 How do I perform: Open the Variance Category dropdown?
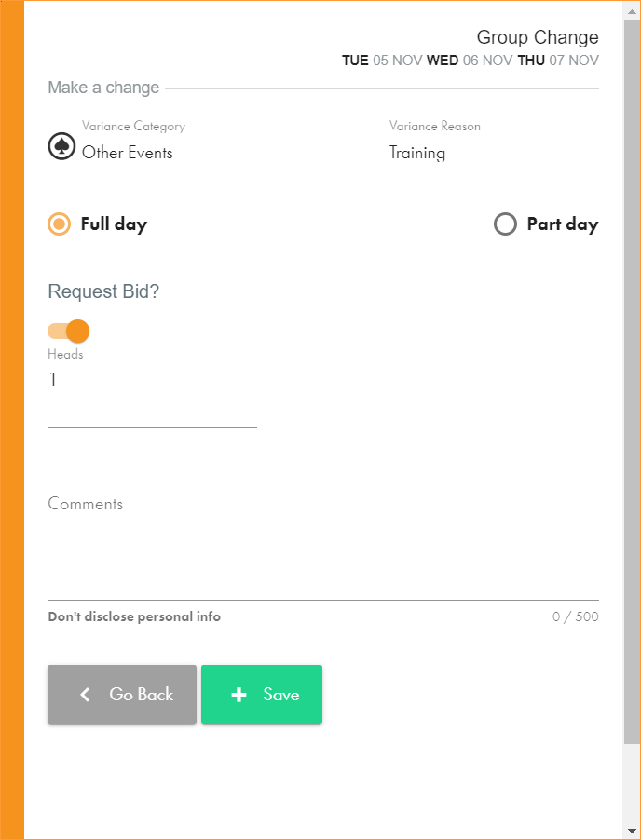(184, 153)
